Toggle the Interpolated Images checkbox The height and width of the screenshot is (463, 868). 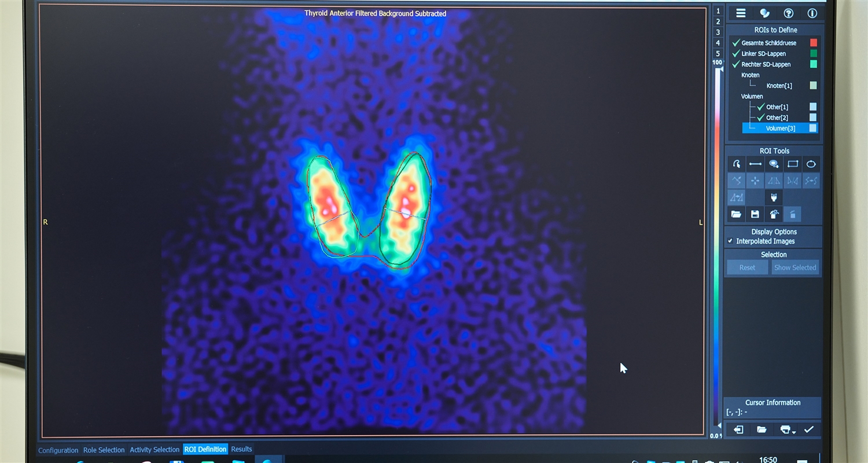[730, 241]
